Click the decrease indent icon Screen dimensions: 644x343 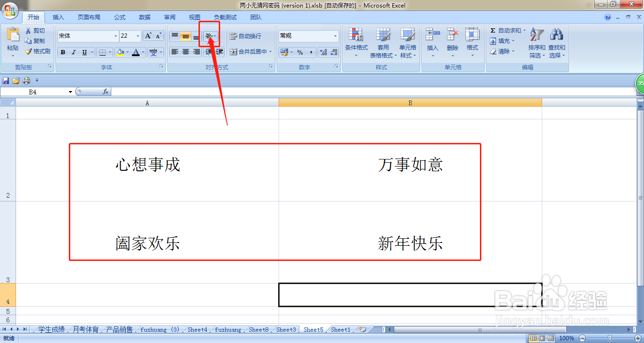point(208,52)
